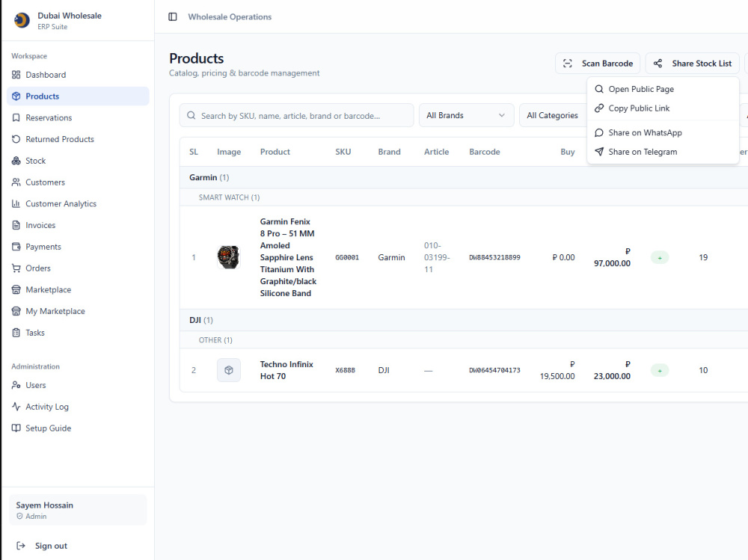Image resolution: width=748 pixels, height=560 pixels.
Task: Click the Wholesale Operations breadcrumb
Action: pyautogui.click(x=230, y=16)
